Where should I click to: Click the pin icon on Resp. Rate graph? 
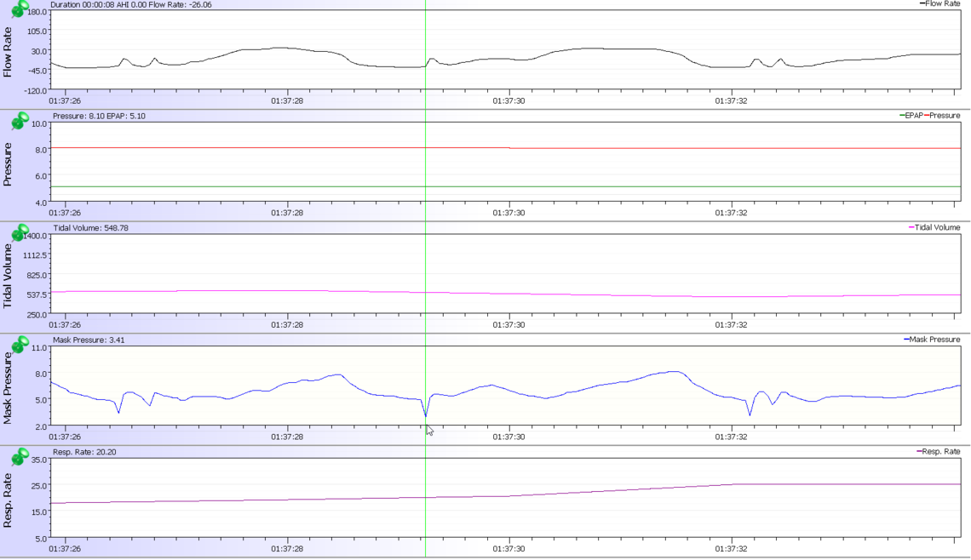[x=20, y=456]
